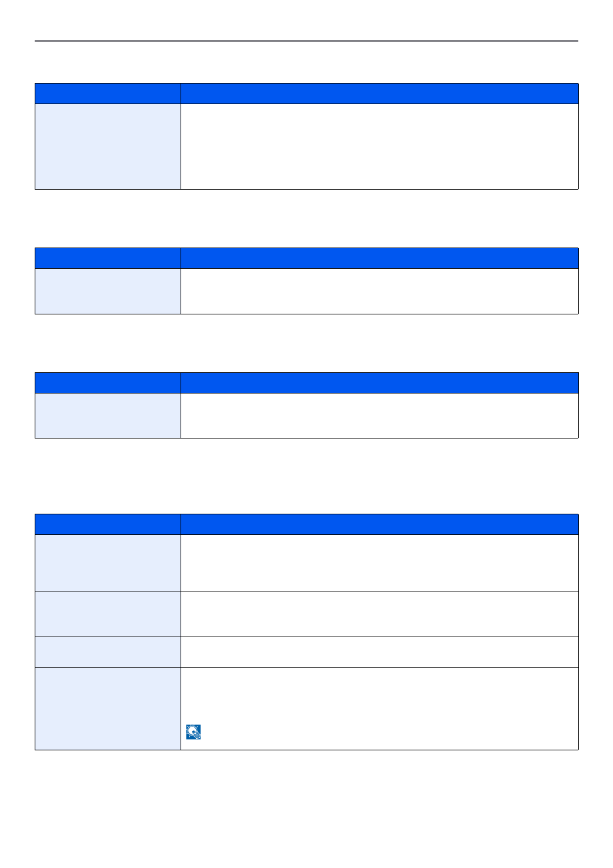Click the blue note icon in last table
Image resolution: width=613 pixels, height=868 pixels.
(x=193, y=732)
